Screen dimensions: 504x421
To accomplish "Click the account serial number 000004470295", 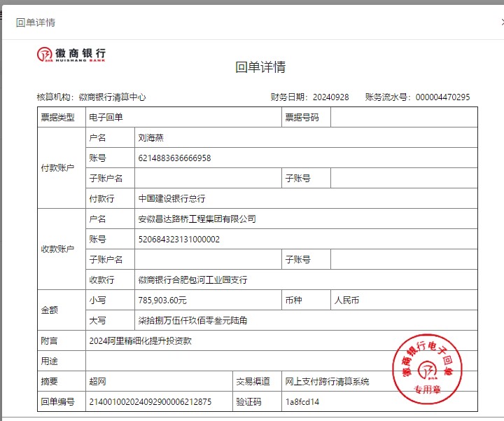I will (442, 97).
